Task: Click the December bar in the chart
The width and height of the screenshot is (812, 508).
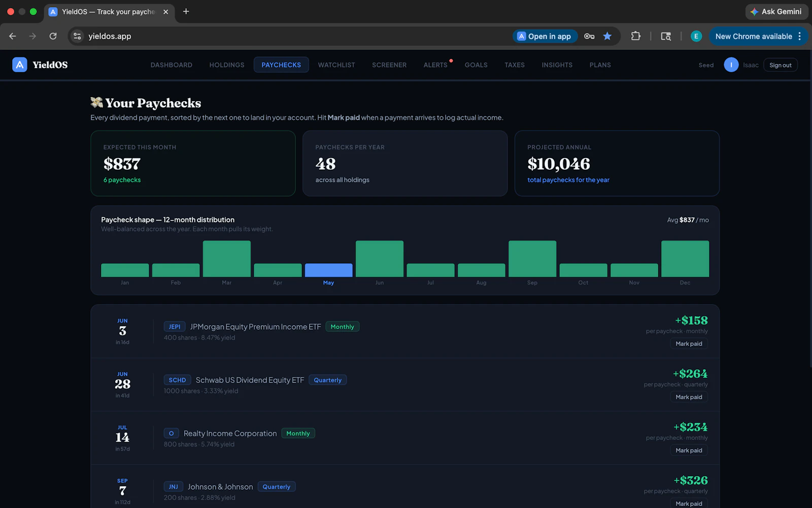Action: (685, 259)
